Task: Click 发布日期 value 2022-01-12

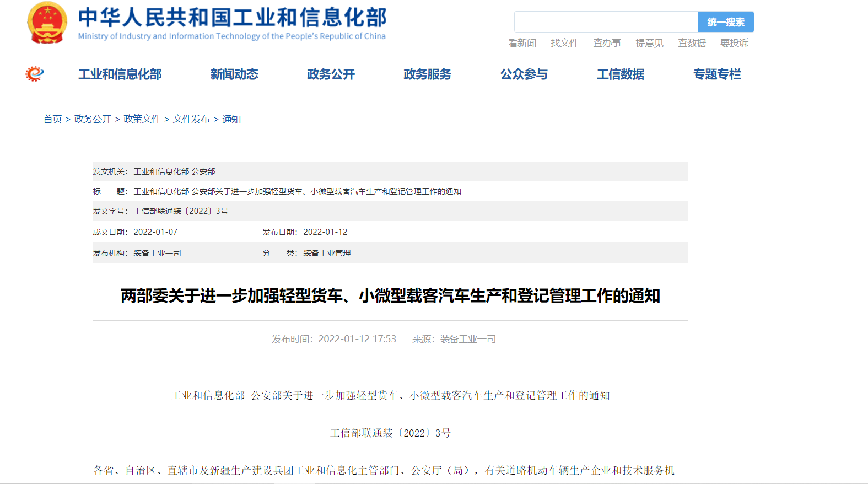Action: 325,232
